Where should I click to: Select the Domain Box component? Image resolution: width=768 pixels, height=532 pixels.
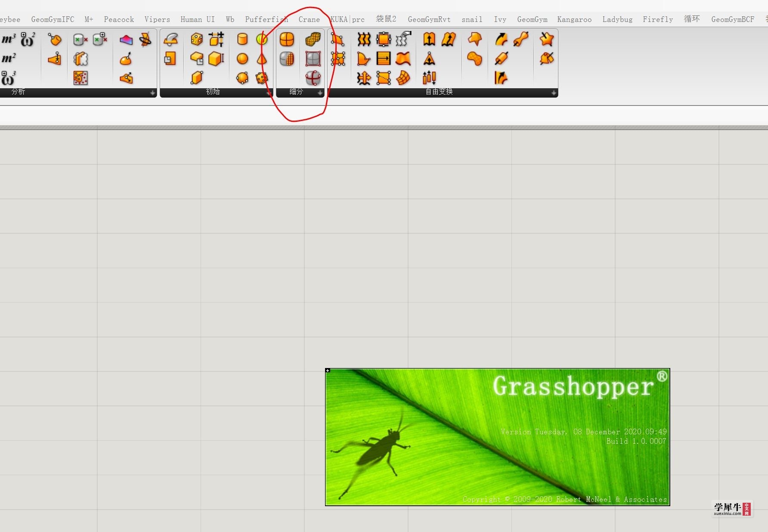pyautogui.click(x=217, y=59)
